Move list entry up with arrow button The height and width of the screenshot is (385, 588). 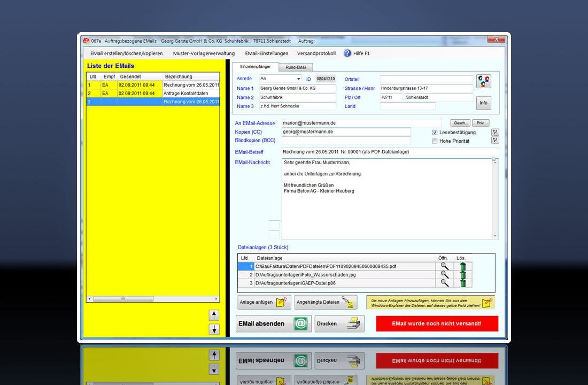214,315
